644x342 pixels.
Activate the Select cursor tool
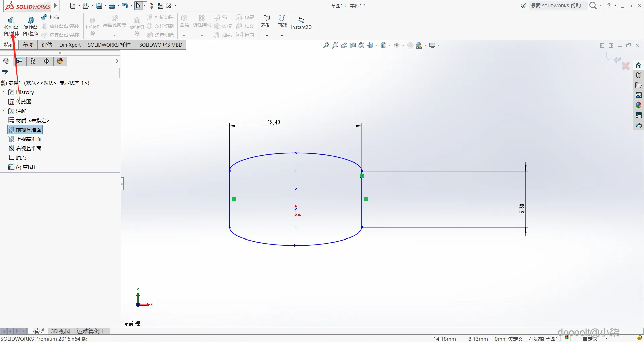138,6
